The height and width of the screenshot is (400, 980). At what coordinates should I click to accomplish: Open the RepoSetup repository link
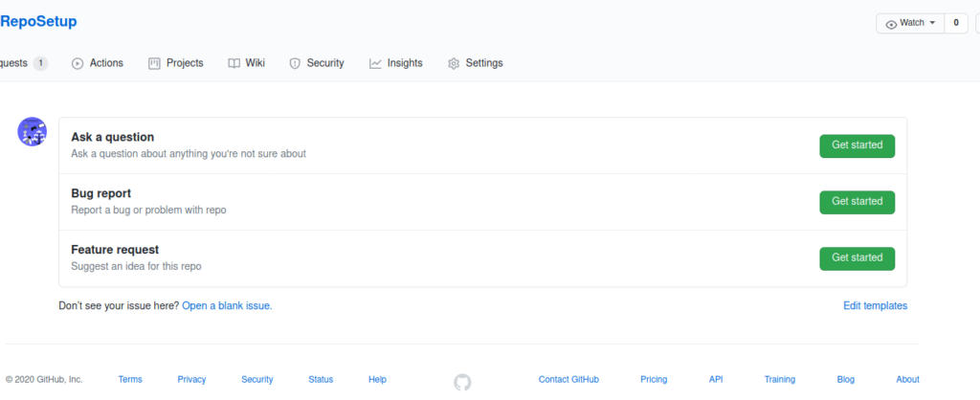(x=38, y=22)
